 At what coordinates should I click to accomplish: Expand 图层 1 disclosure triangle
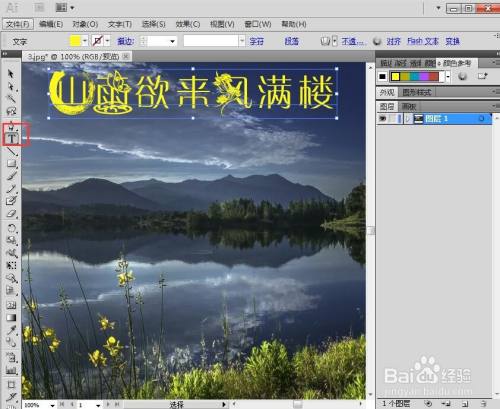[407, 119]
